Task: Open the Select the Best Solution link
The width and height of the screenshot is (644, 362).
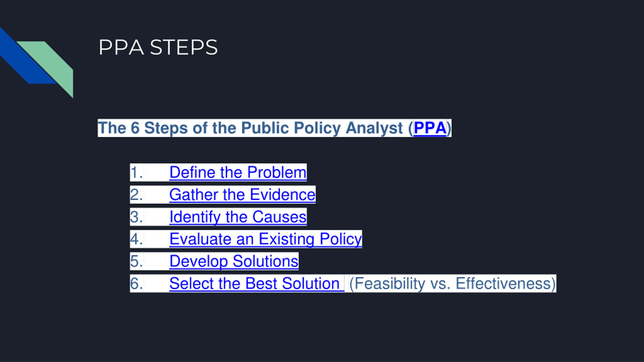Action: click(x=257, y=283)
